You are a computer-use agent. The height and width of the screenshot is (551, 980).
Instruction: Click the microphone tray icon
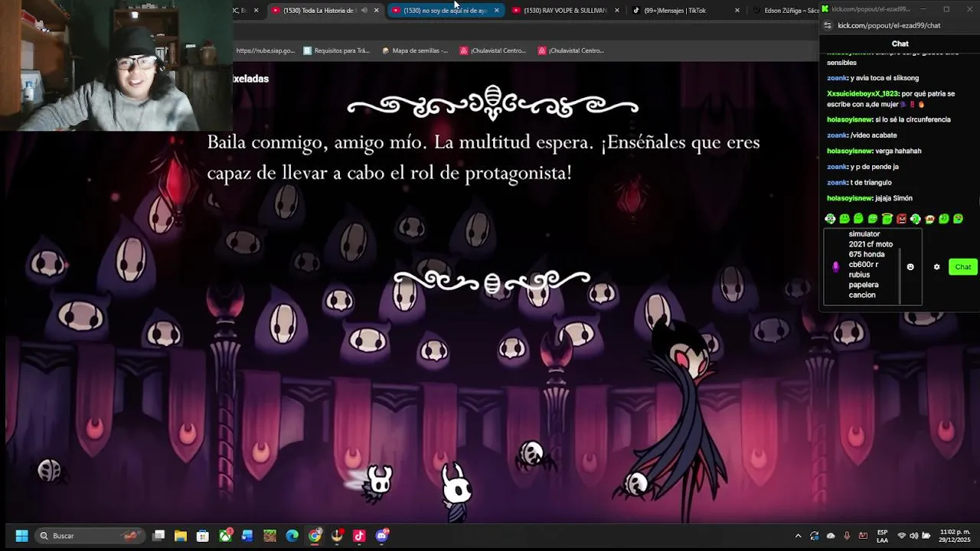pos(847,536)
